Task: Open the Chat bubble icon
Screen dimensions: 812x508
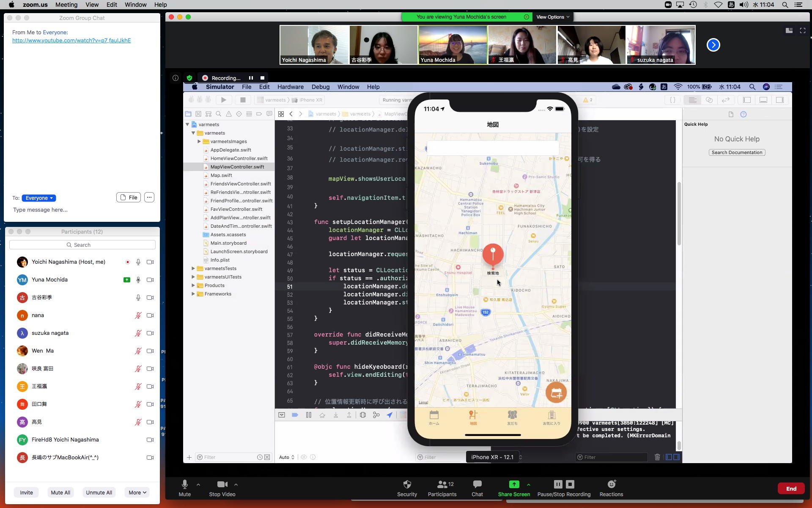Action: point(477,484)
